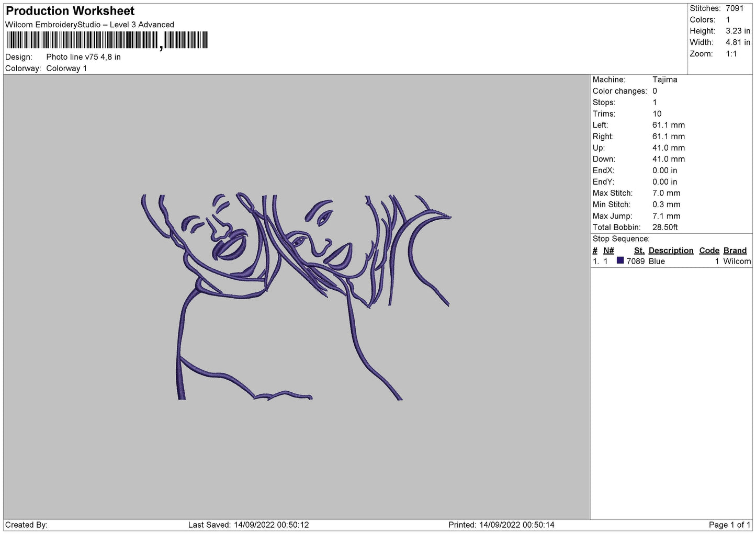756x534 pixels.
Task: Click the Min Stitch value 0.3 mm
Action: pyautogui.click(x=666, y=204)
